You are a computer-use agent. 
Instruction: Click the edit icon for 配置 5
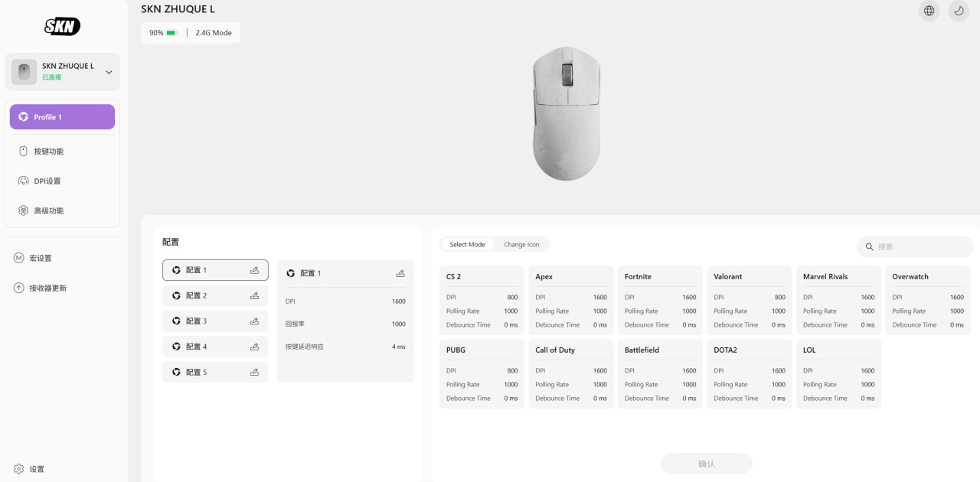coord(254,372)
